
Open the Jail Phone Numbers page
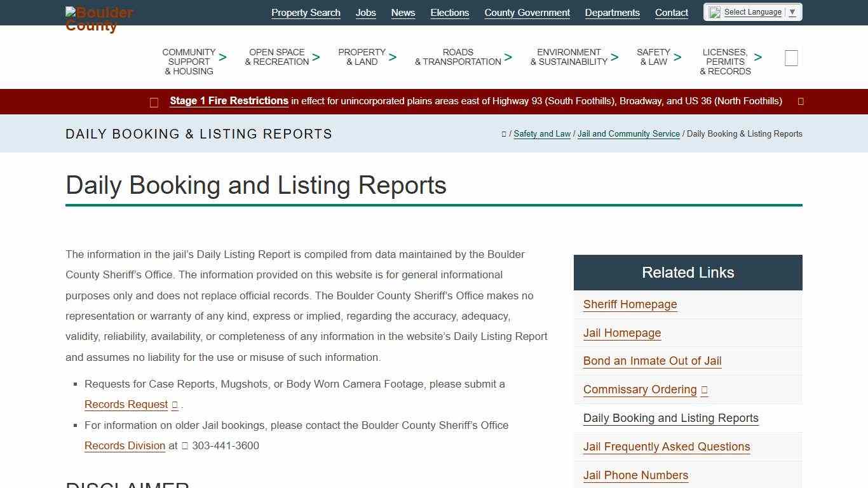point(635,475)
